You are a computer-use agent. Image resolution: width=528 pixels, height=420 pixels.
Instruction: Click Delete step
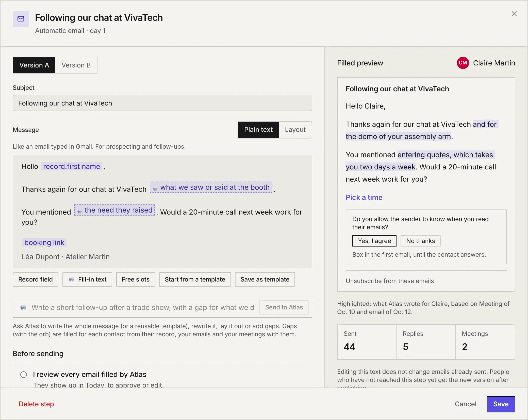(36, 404)
